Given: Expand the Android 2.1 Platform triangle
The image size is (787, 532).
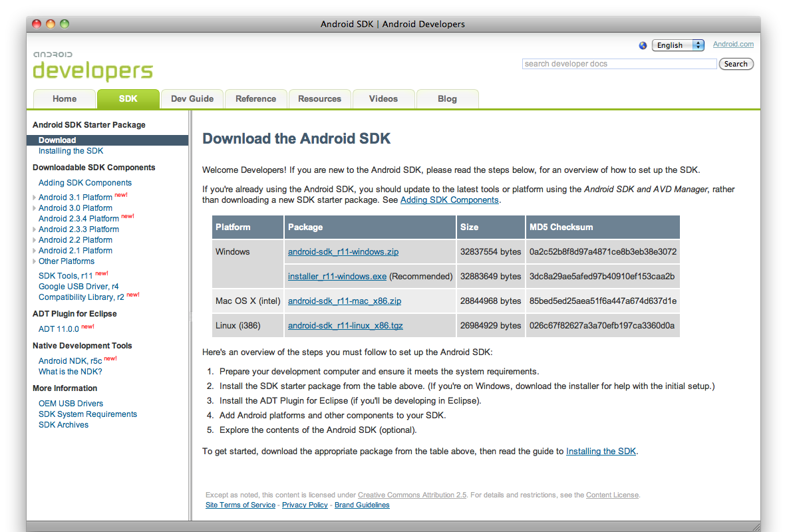Looking at the screenshot, I should [x=34, y=251].
